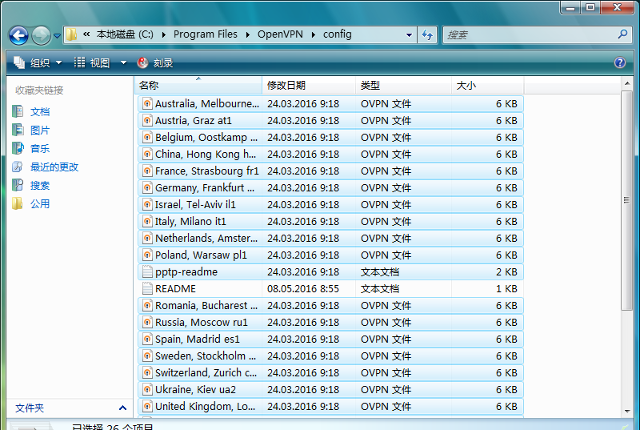
Task: Open 图片 favorite link
Action: coord(40,131)
